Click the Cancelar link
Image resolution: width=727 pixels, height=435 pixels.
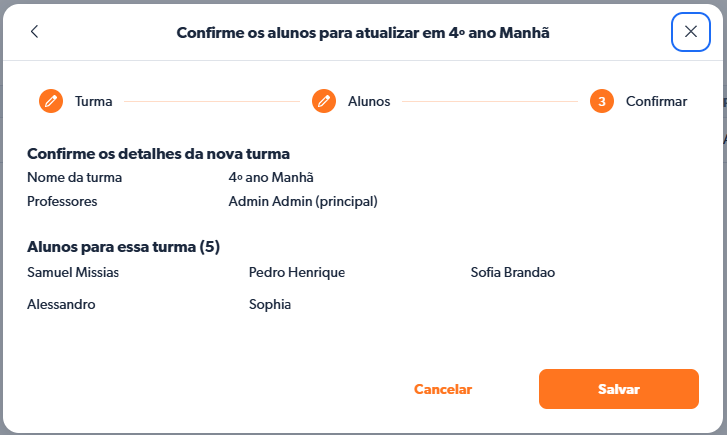point(443,389)
